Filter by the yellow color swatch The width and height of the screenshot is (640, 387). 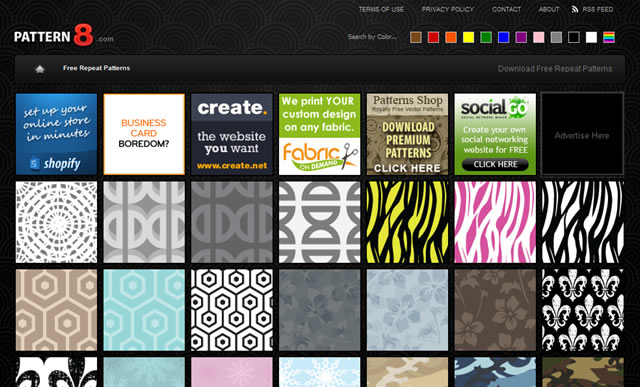click(x=468, y=38)
